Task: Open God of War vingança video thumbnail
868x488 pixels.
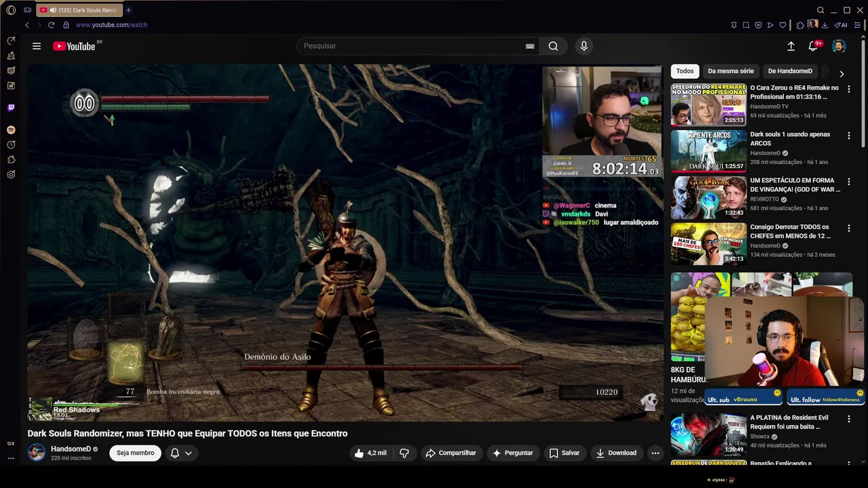Action: point(709,197)
